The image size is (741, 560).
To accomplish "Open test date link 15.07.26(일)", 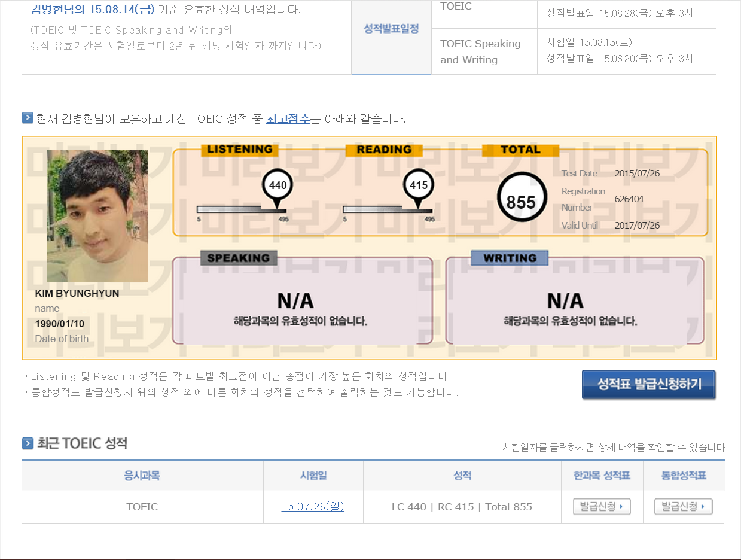I will [313, 507].
